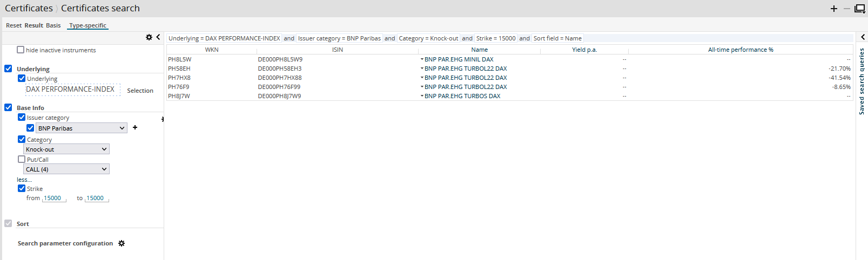Viewport: 868px width, 260px height.
Task: Open row menu arrow for BNP PAR.EHG MINIL DAX
Action: pyautogui.click(x=422, y=59)
